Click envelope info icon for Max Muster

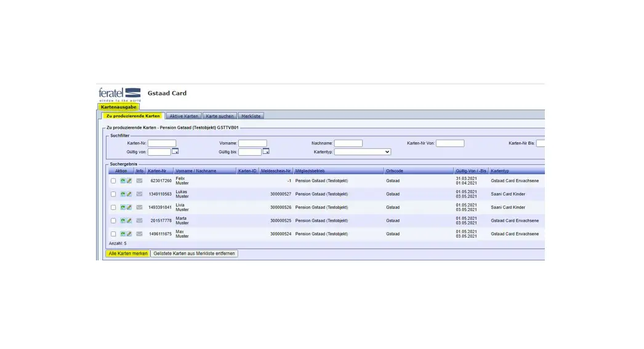pos(139,234)
